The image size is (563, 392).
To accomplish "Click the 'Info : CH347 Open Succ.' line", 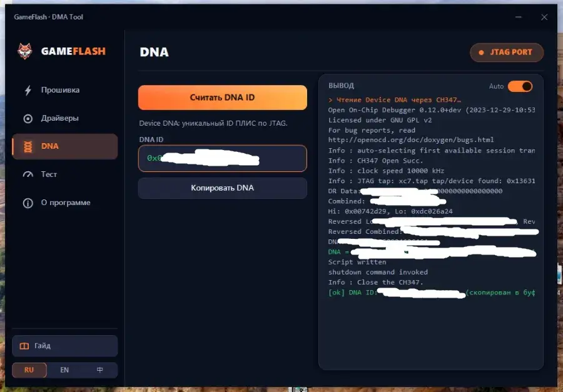I will 375,161.
